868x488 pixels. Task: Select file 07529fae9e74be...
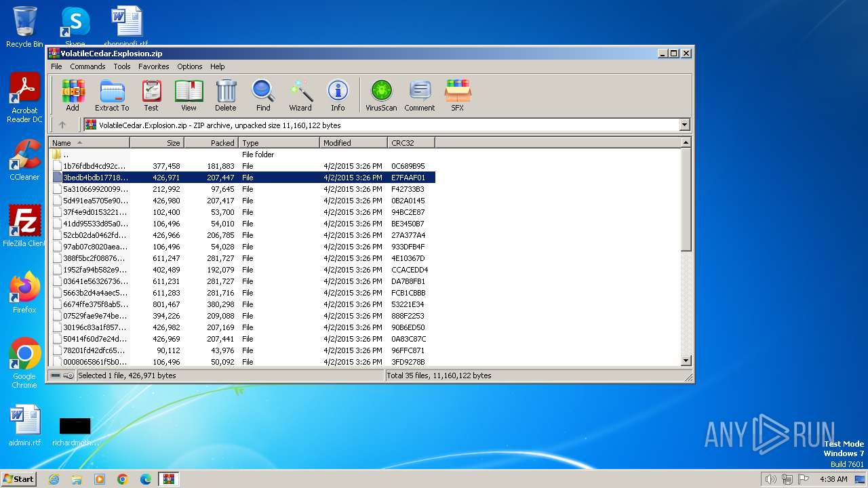[x=242, y=316]
